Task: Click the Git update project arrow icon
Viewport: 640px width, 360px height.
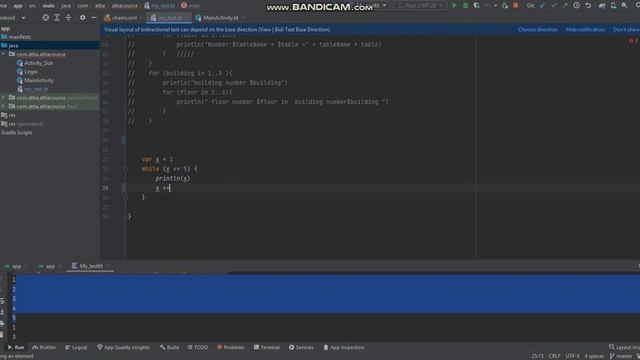Action: point(542,6)
